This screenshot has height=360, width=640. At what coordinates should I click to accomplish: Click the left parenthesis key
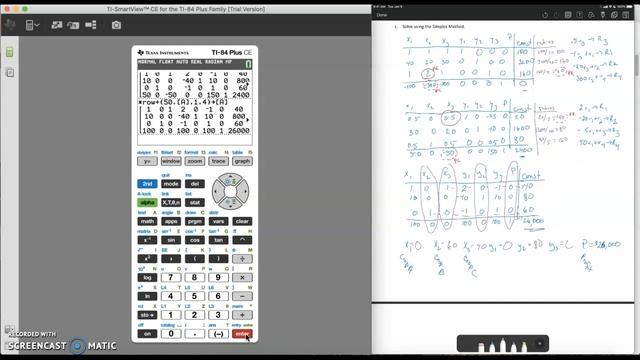click(x=195, y=259)
